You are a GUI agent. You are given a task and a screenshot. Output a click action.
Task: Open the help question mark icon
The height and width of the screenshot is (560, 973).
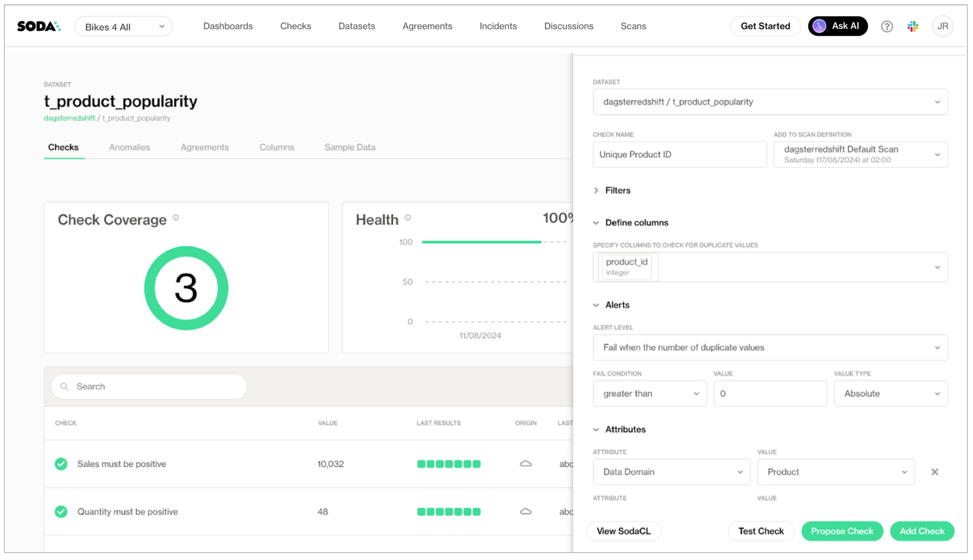886,26
